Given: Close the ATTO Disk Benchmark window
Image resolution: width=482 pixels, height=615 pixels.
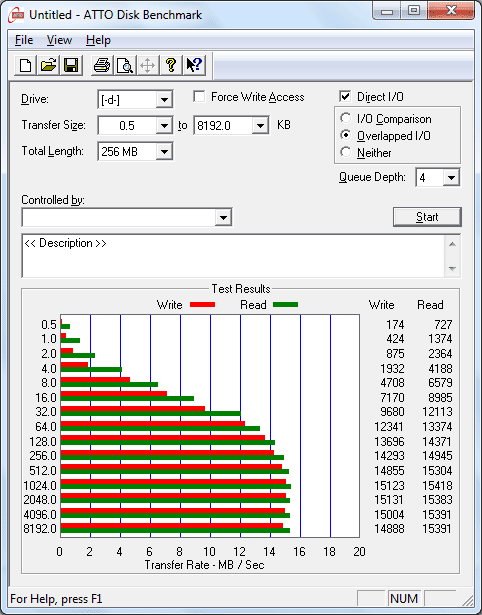Looking at the screenshot, I should [451, 11].
